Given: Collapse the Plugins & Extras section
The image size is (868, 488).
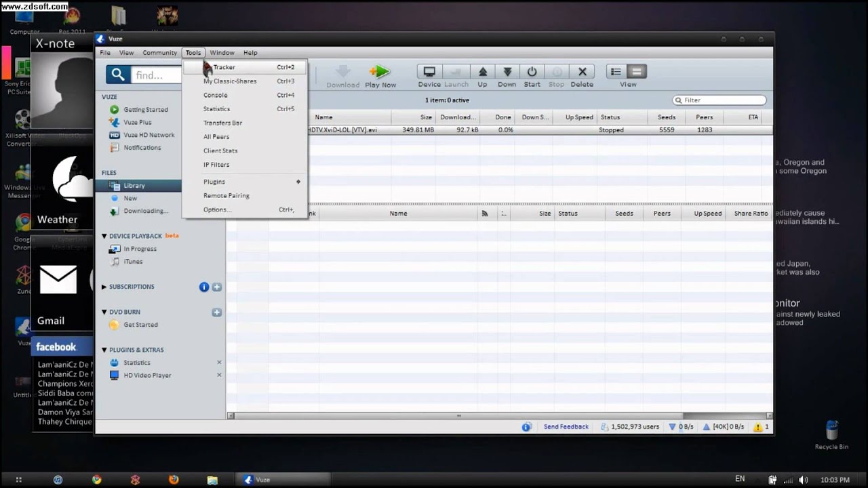Looking at the screenshot, I should pos(104,350).
